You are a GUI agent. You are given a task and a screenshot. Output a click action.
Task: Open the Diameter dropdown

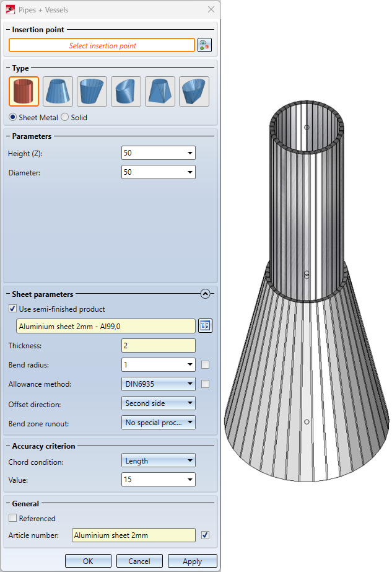pyautogui.click(x=190, y=172)
